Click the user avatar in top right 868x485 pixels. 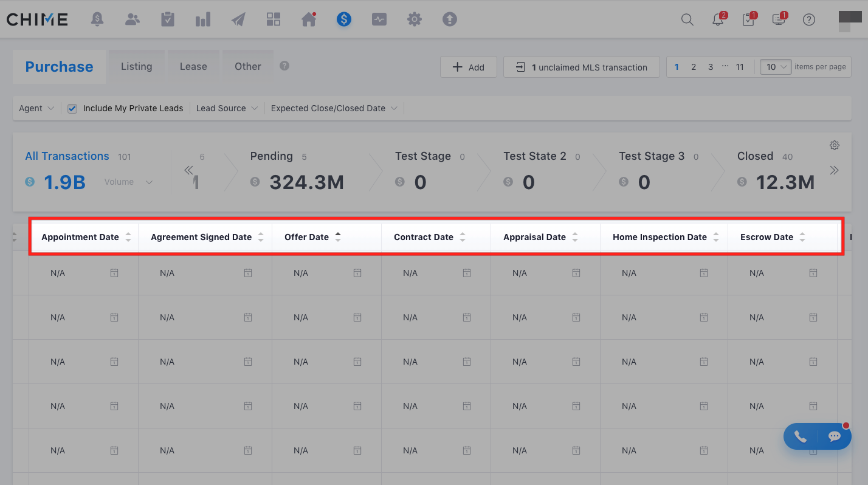(850, 21)
